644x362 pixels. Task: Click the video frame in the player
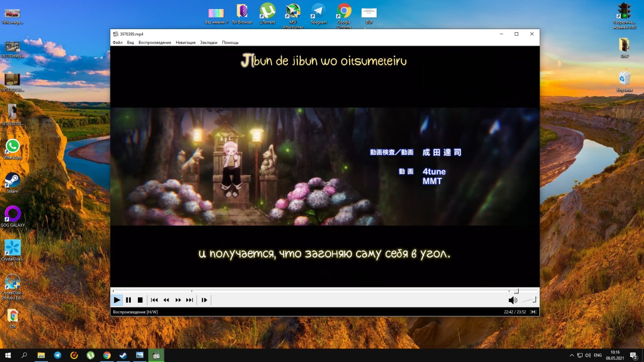click(x=325, y=166)
